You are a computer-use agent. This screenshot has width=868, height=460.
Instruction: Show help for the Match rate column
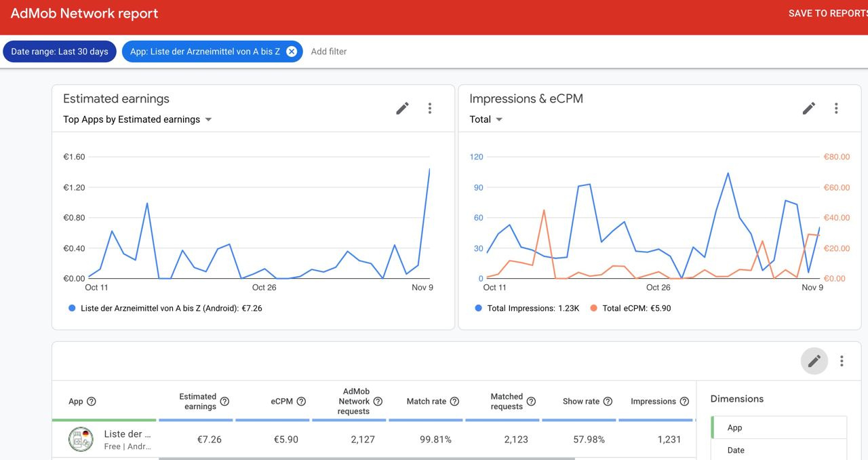[x=454, y=402]
